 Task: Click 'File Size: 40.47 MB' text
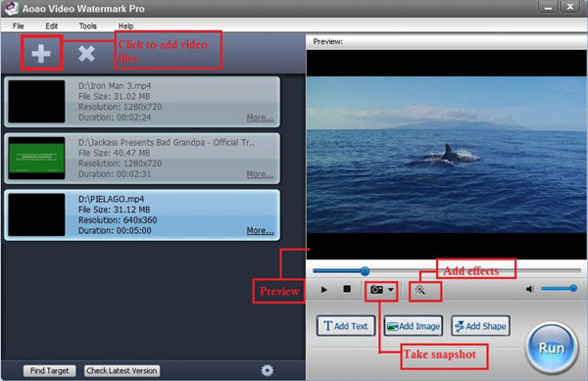click(114, 153)
